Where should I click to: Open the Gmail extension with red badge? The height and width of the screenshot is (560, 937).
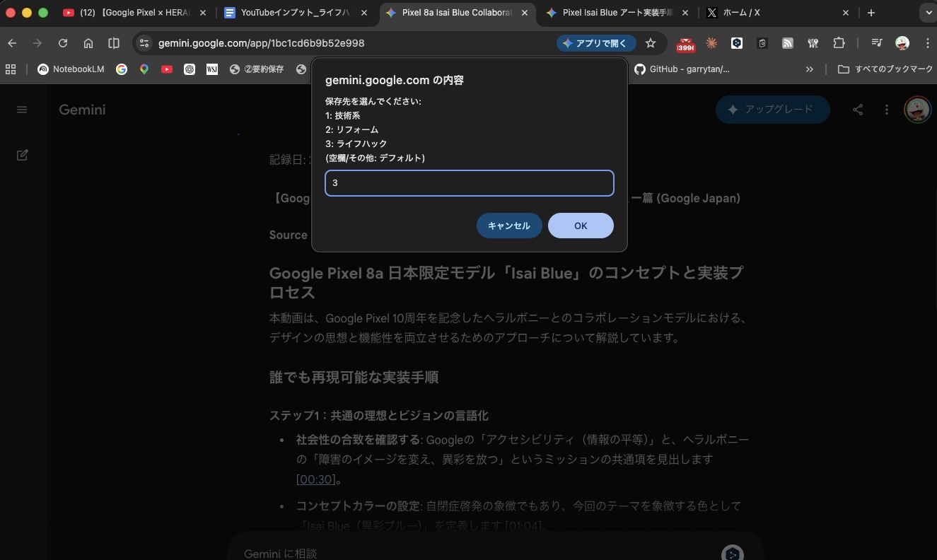coord(685,43)
